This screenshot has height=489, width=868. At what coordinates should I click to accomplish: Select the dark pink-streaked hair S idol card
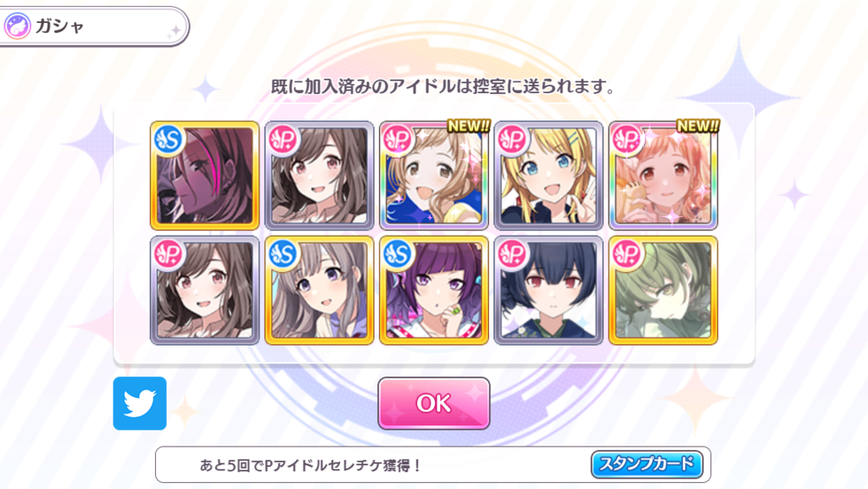(205, 176)
